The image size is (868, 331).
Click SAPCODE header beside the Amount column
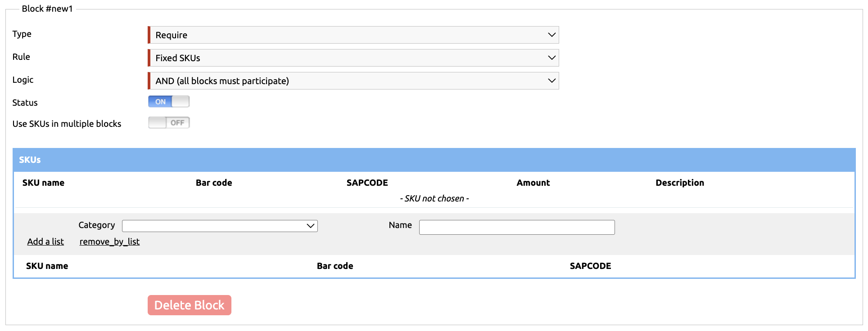pos(367,183)
